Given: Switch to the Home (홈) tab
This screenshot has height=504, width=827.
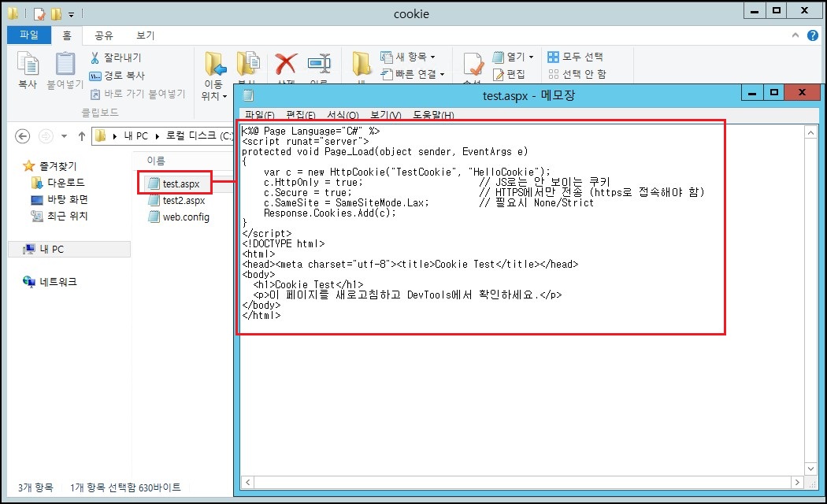Looking at the screenshot, I should click(x=66, y=35).
